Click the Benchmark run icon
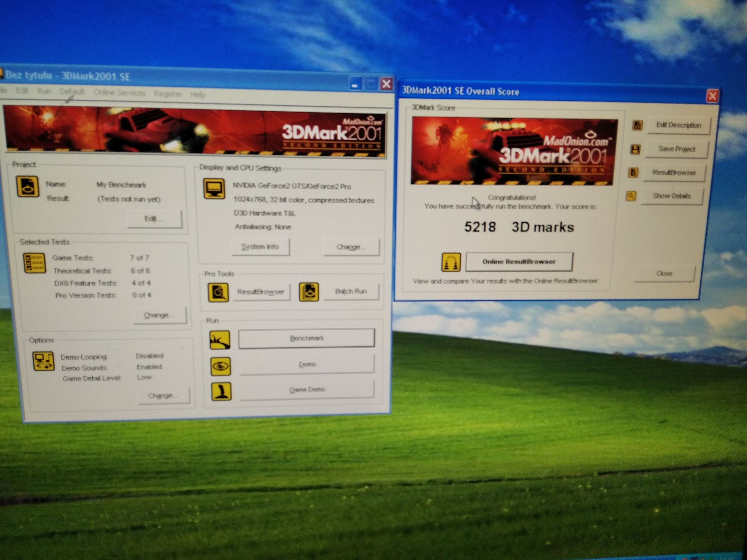Screen dimensions: 747x560 click(220, 340)
